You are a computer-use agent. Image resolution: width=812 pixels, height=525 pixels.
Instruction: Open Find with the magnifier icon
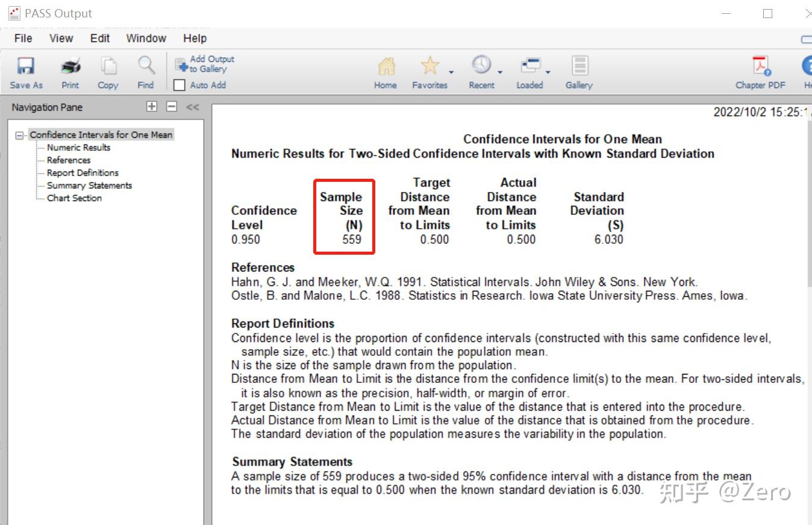[146, 65]
